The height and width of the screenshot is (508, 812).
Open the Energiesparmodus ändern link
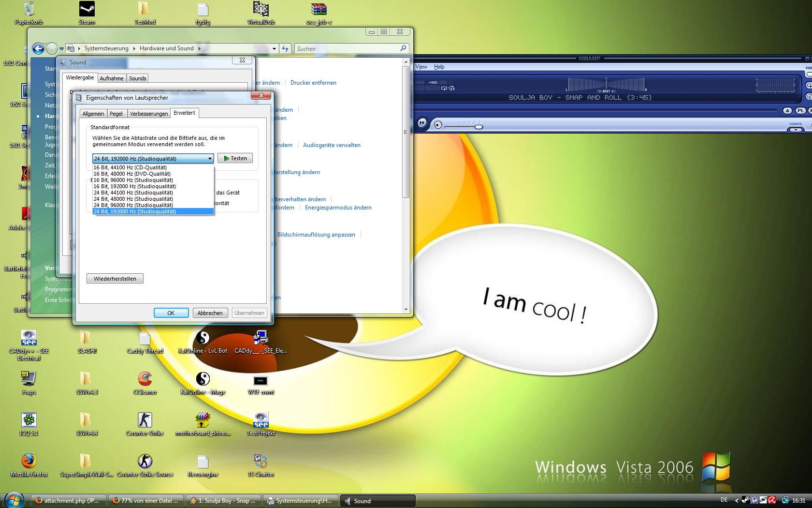pyautogui.click(x=338, y=208)
